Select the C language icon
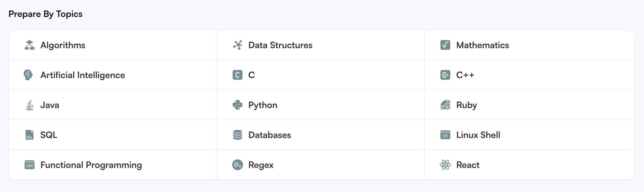This screenshot has height=192, width=644. (238, 75)
